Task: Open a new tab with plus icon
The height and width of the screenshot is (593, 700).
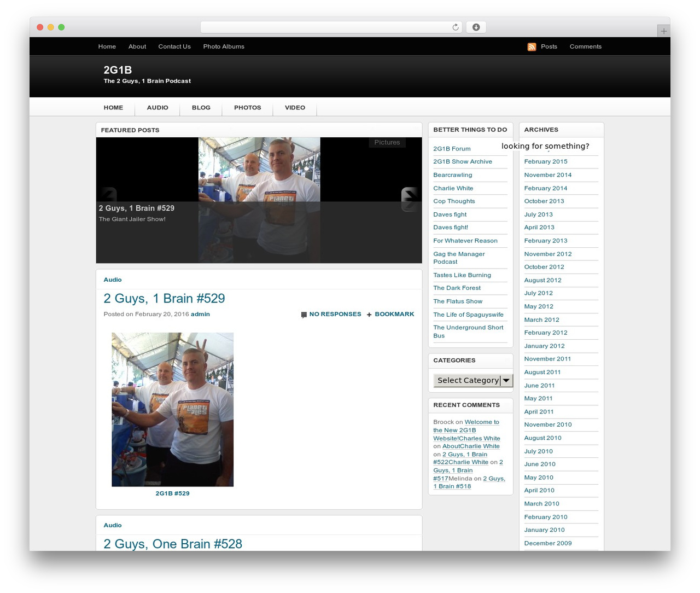Action: click(x=663, y=31)
